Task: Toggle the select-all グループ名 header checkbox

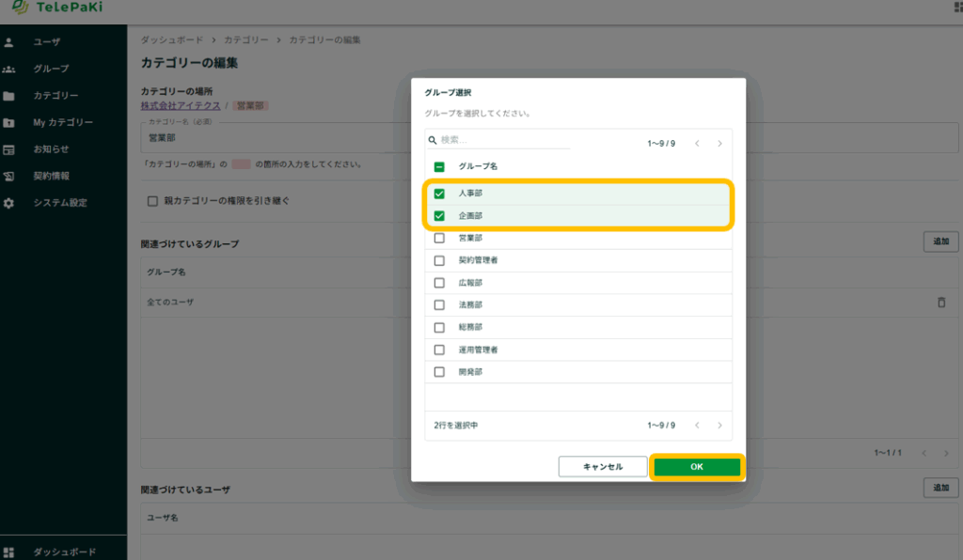Action: click(439, 166)
